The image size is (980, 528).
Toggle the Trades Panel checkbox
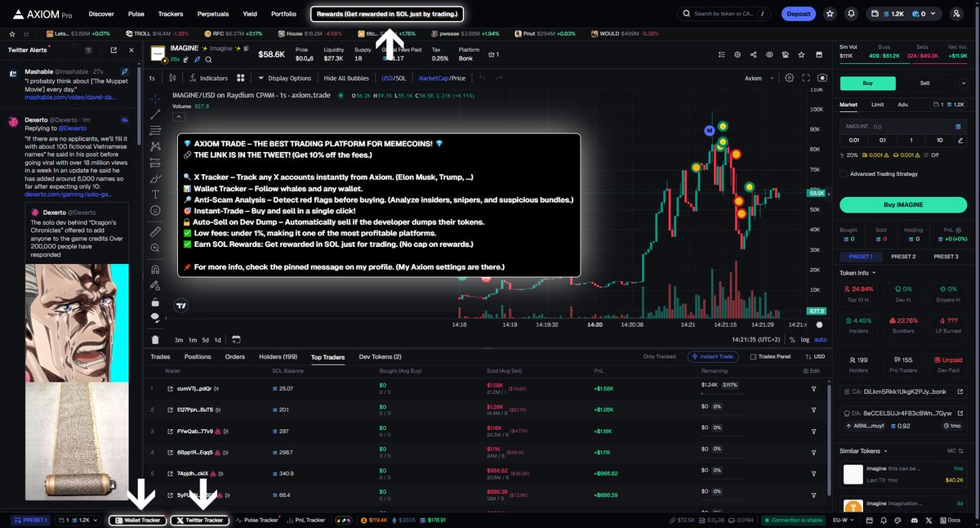pos(752,357)
